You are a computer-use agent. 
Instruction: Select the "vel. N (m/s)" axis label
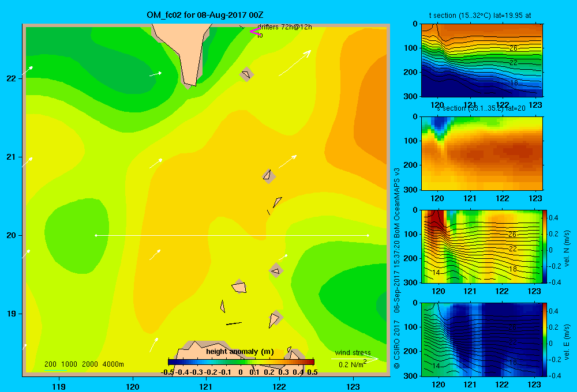(x=567, y=248)
